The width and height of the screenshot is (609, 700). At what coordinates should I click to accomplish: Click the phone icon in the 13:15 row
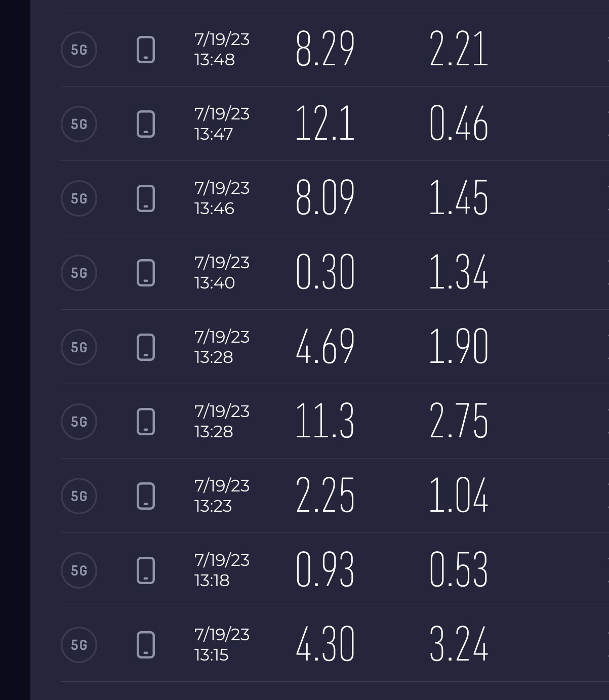point(146,645)
